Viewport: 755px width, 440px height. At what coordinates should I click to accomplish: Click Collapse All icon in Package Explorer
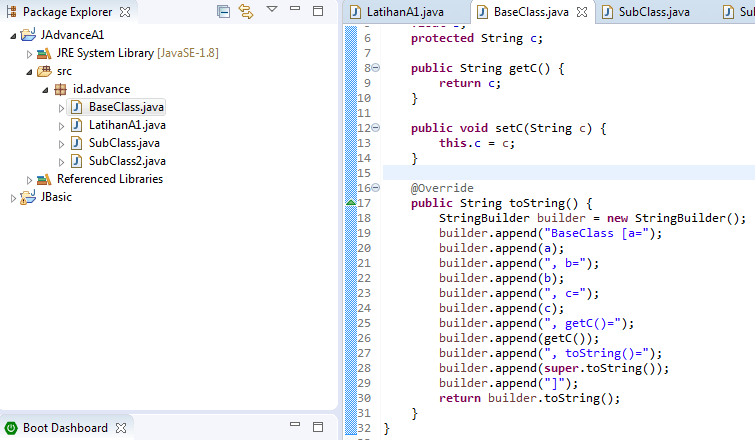click(x=223, y=11)
